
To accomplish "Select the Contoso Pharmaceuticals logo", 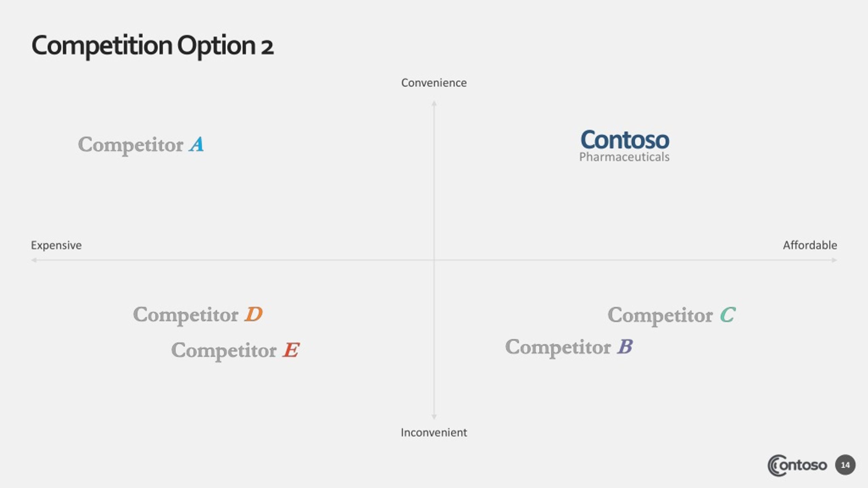I will (x=625, y=146).
